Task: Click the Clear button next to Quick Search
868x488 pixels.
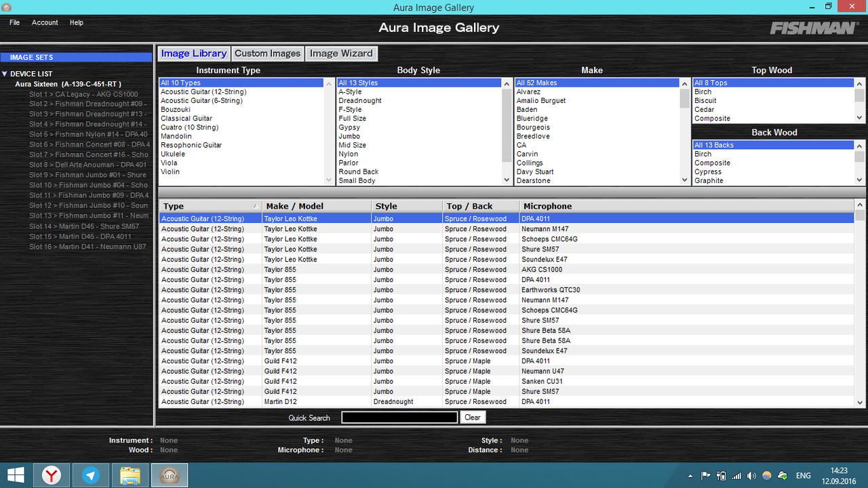Action: tap(473, 418)
